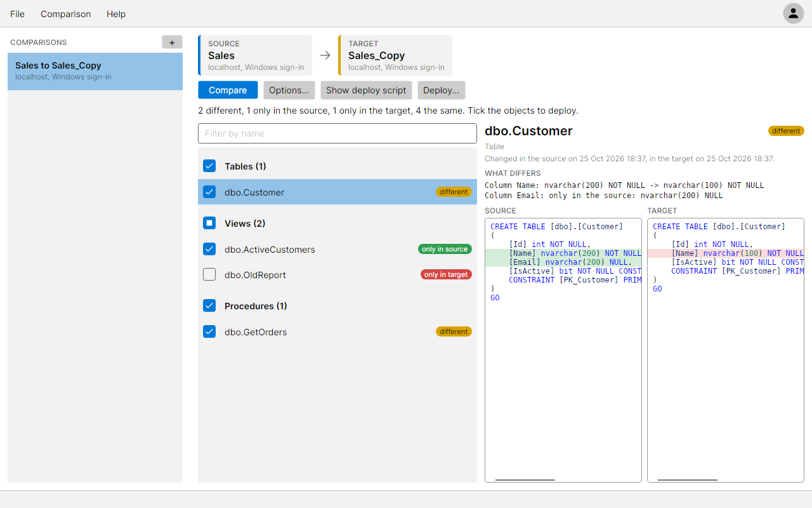Toggle the Procedures group checkbox
Screen dimensions: 812x508
coord(209,305)
